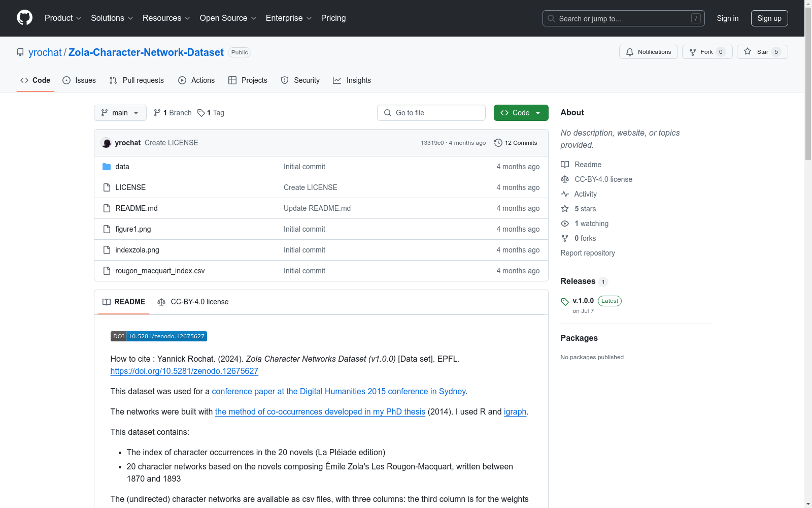Switch to the Issues tab

[x=79, y=80]
